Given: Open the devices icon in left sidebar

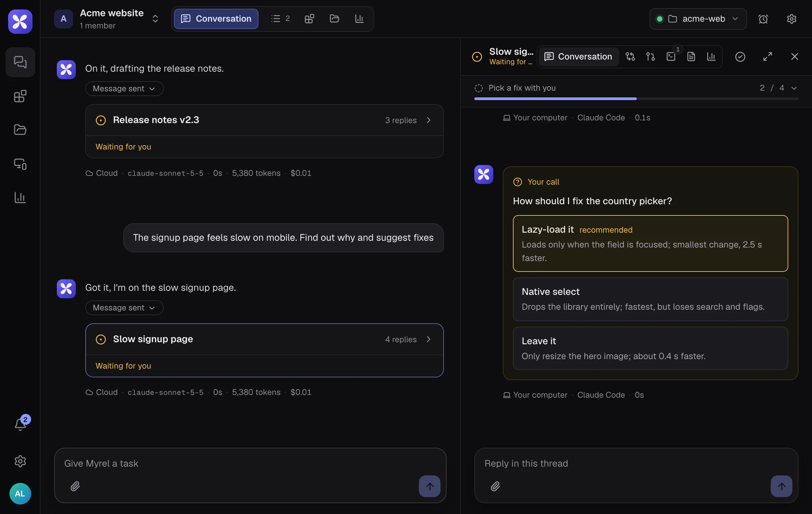Looking at the screenshot, I should (20, 164).
